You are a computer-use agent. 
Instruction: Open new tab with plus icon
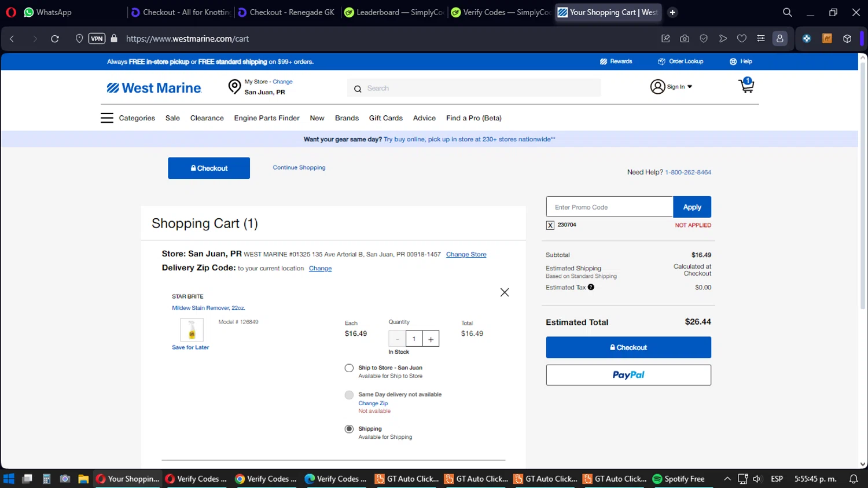672,12
